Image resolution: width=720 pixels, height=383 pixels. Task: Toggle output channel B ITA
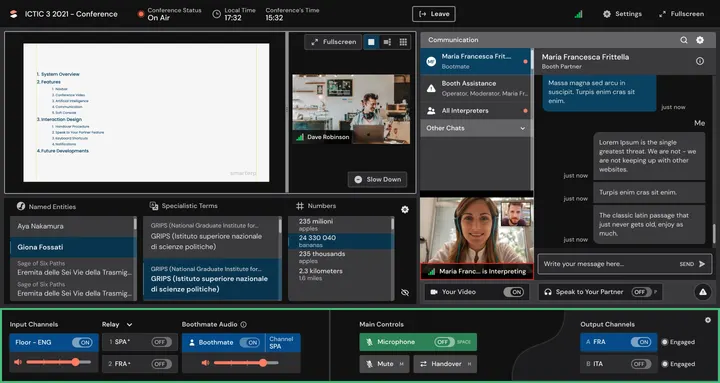pos(641,364)
